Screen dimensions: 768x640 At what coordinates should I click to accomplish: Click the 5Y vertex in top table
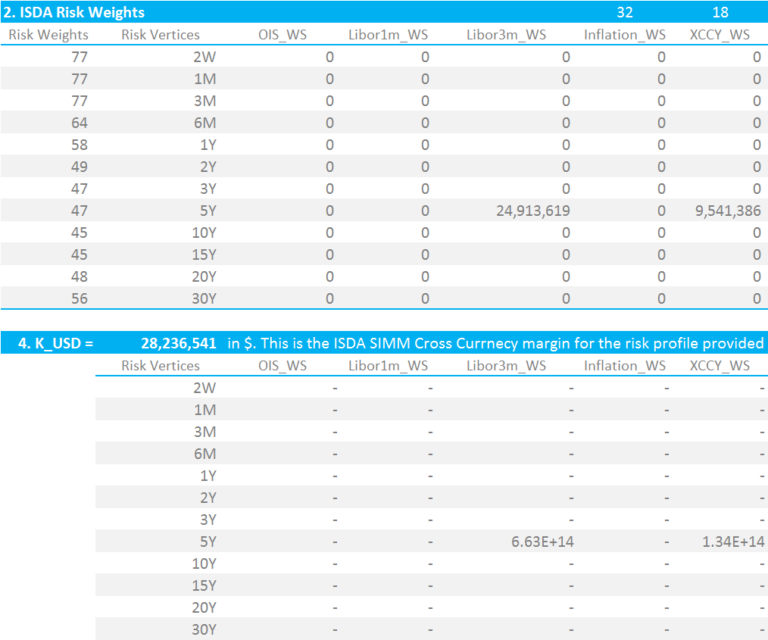[x=208, y=211]
